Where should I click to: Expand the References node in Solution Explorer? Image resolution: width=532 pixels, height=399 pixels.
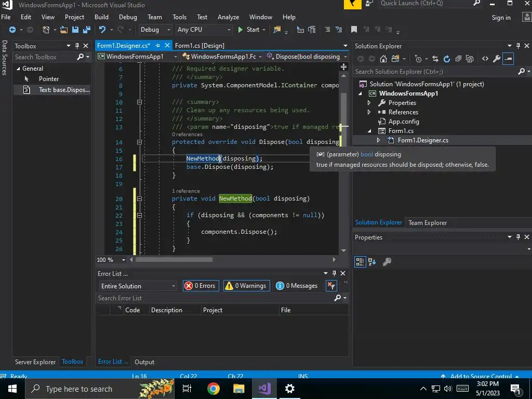(x=369, y=112)
